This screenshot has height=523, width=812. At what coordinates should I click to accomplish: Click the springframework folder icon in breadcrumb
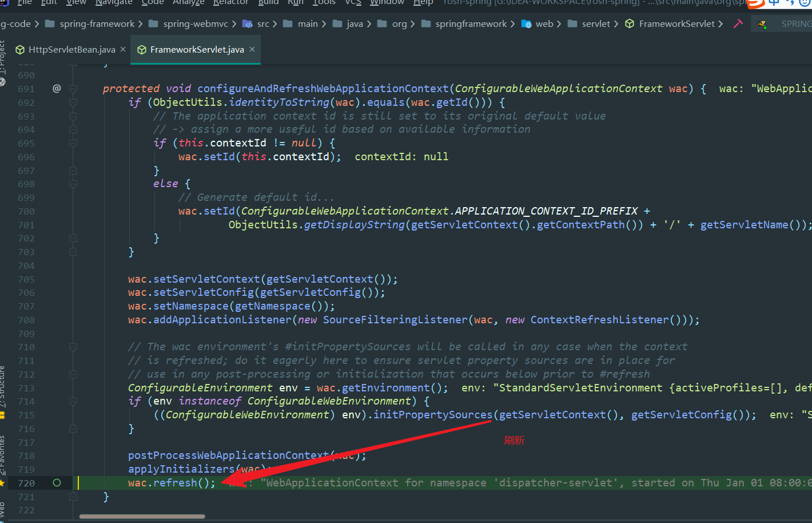(x=426, y=23)
